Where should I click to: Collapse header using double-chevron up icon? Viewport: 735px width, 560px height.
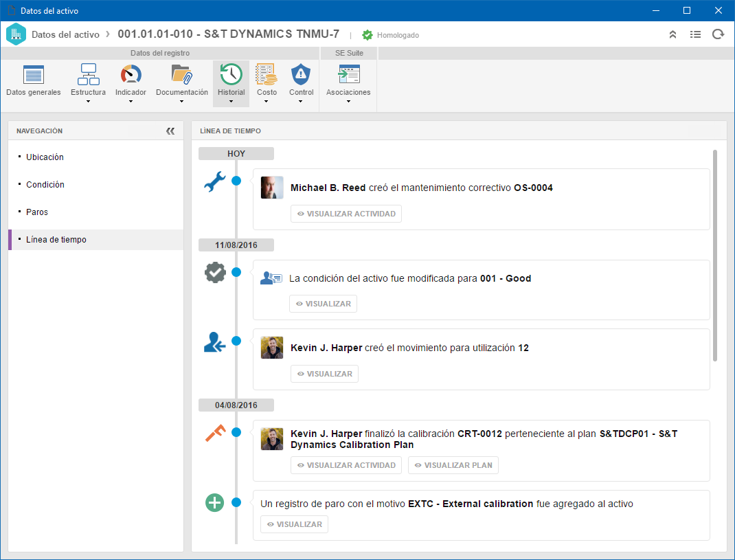click(x=672, y=34)
